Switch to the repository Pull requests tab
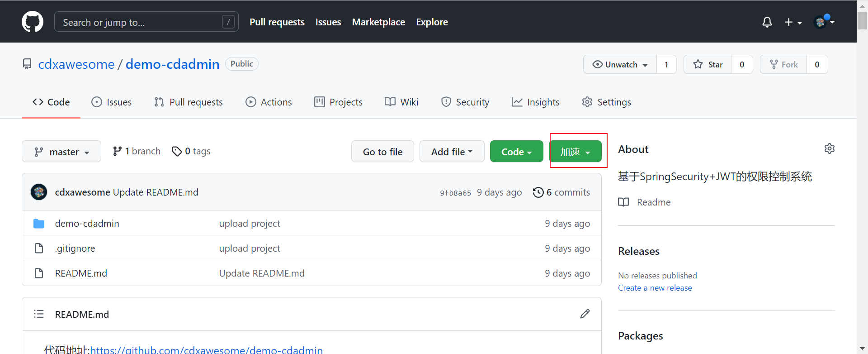 [189, 102]
